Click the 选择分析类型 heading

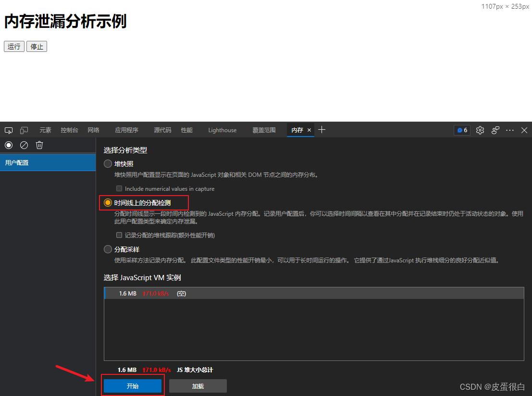tap(125, 150)
